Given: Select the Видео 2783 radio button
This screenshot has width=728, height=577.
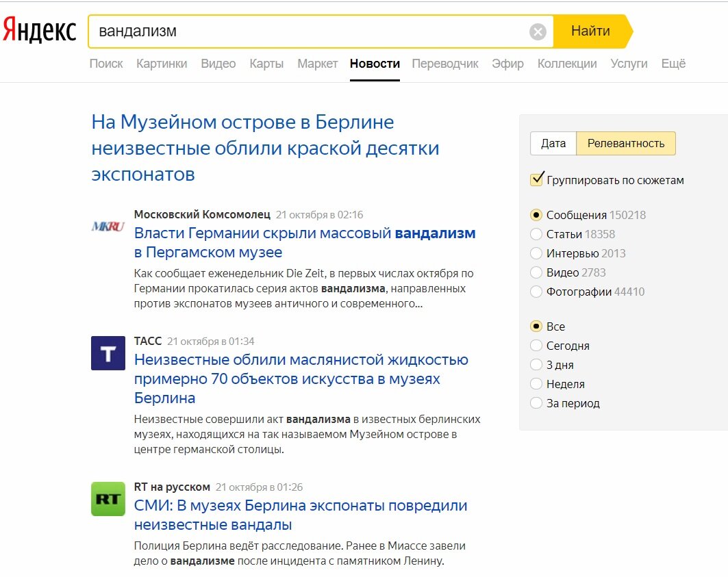Looking at the screenshot, I should pyautogui.click(x=536, y=272).
